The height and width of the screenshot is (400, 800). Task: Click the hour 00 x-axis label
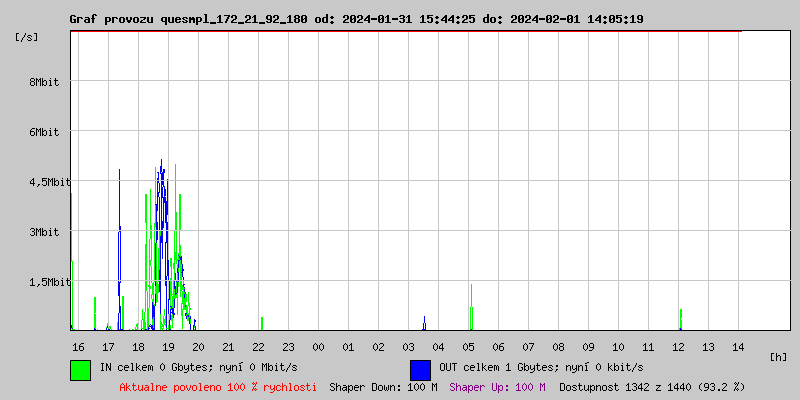pyautogui.click(x=318, y=347)
